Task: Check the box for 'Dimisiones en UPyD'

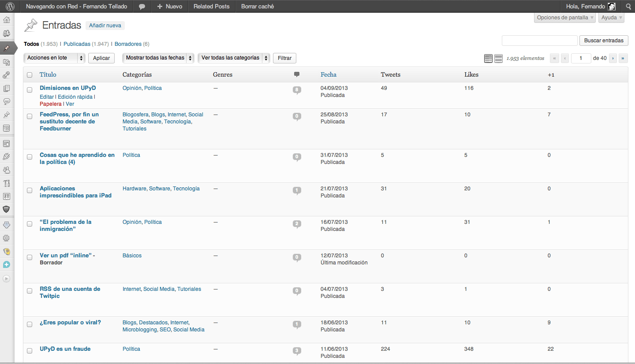Action: 30,90
